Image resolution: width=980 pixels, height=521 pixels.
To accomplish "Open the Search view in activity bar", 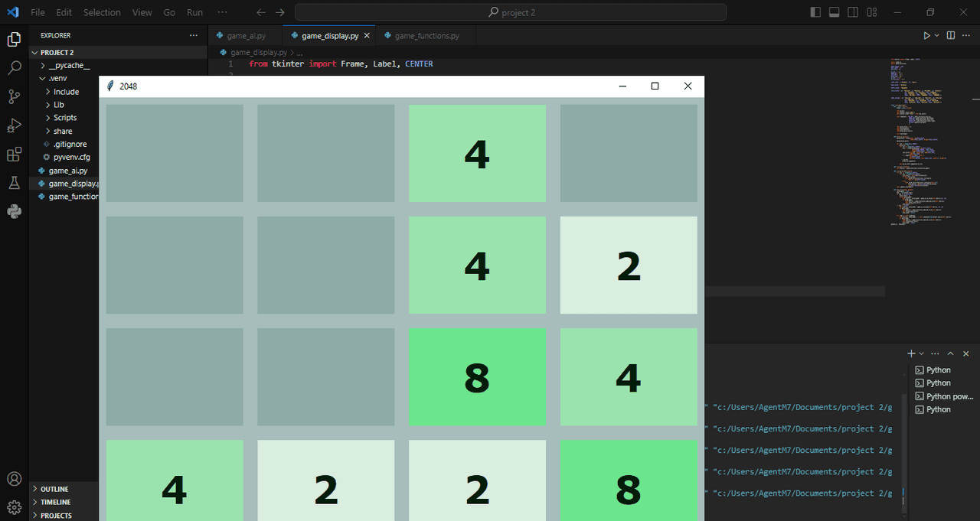I will coord(14,68).
